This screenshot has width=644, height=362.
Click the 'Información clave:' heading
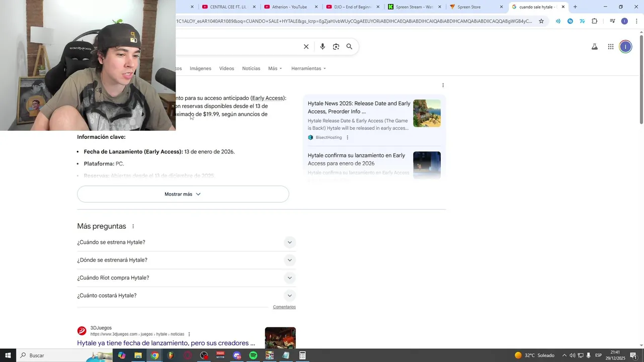101,137
